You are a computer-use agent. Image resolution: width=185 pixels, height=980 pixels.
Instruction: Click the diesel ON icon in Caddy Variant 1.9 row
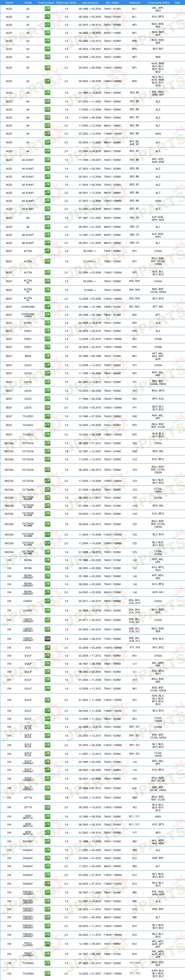pyautogui.click(x=47, y=639)
